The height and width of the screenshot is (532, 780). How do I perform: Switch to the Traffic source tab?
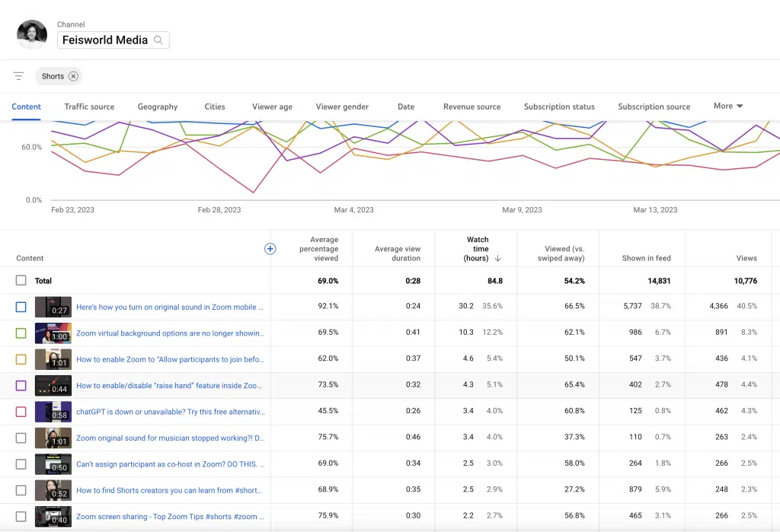coord(89,107)
